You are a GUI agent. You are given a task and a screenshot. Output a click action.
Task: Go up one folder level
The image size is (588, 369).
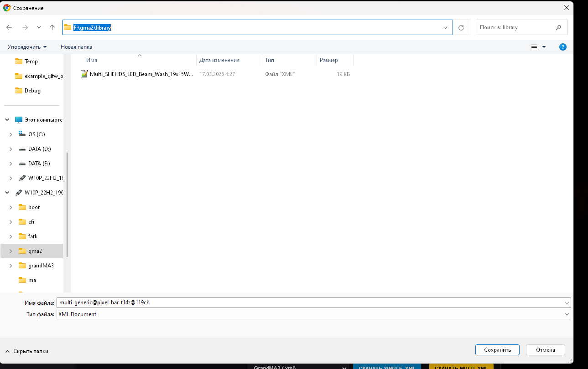[x=52, y=27]
